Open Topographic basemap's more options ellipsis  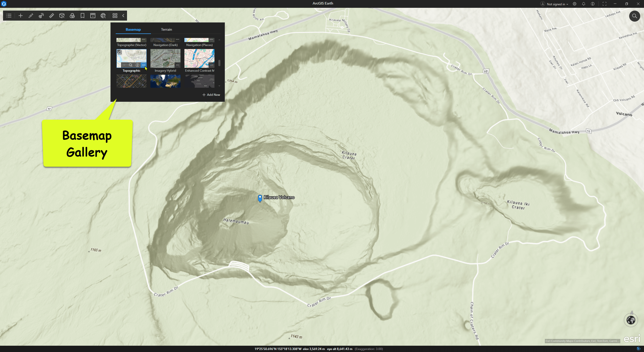[143, 65]
